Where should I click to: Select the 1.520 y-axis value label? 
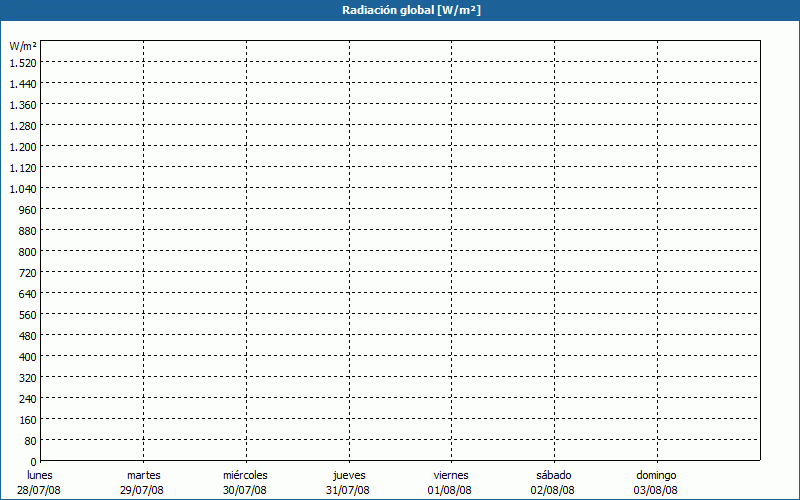23,62
